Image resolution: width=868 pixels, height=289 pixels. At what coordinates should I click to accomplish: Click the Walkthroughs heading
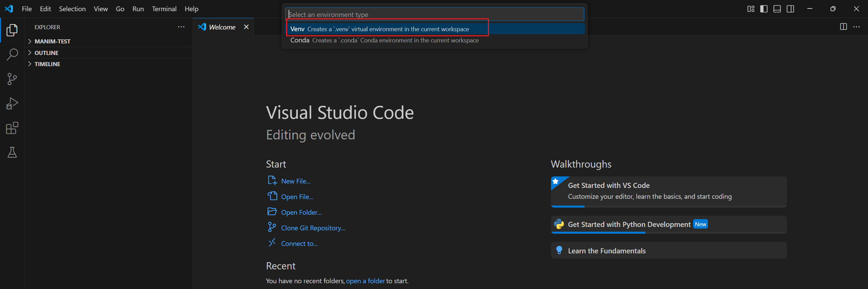581,164
